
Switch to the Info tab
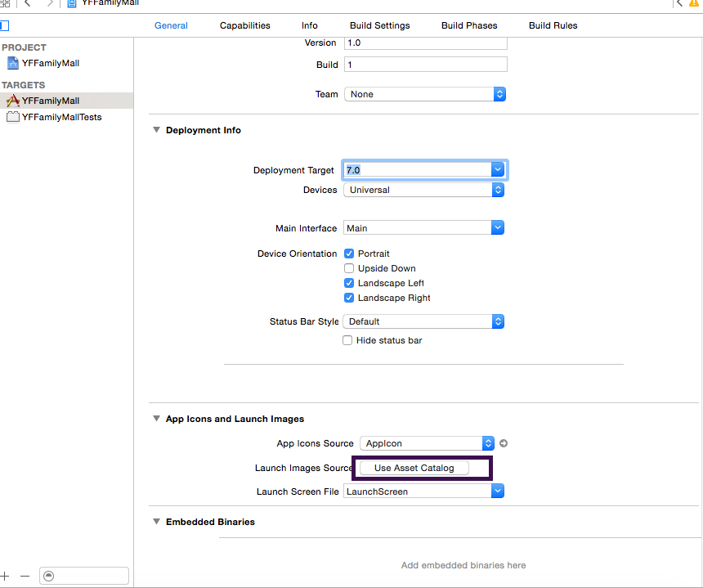(309, 25)
